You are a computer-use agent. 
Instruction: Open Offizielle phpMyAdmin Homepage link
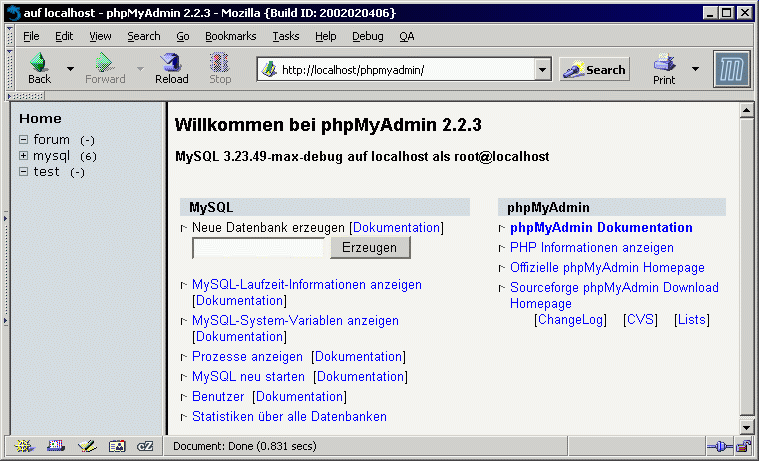(x=607, y=267)
